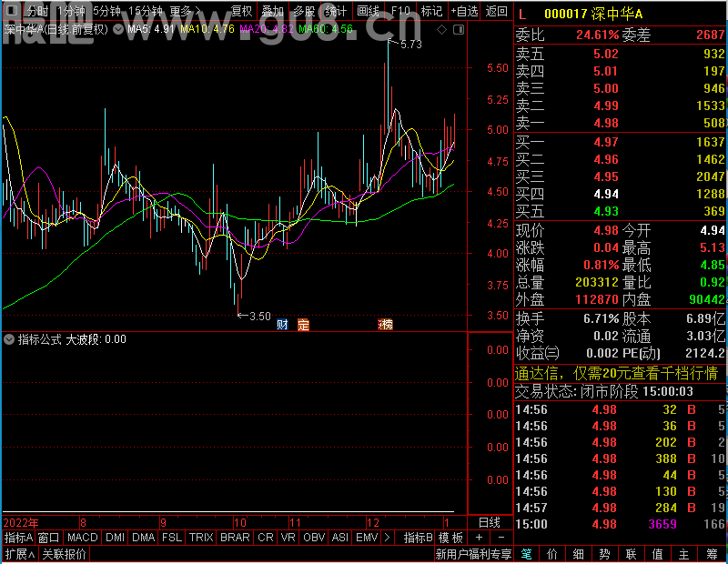This screenshot has width=728, height=564.
Task: Select the 1分钟 timeframe
Action: [x=71, y=11]
